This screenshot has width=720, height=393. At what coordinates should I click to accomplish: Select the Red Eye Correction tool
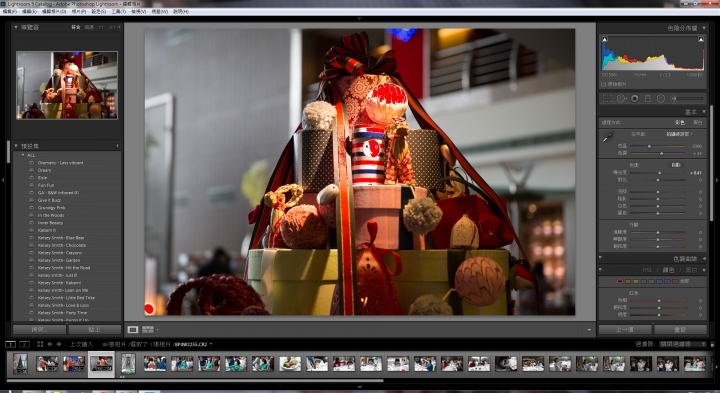point(635,98)
